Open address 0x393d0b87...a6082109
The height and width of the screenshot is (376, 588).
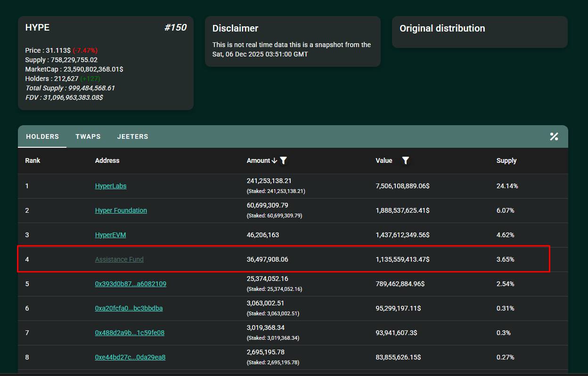point(131,284)
